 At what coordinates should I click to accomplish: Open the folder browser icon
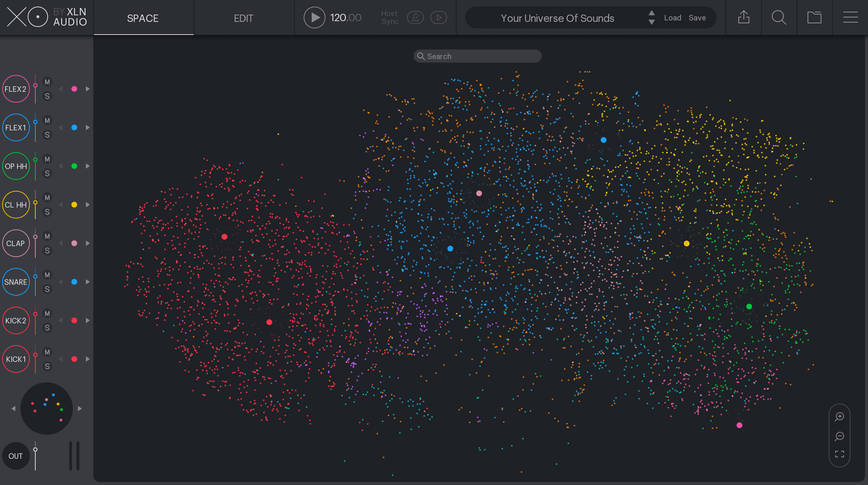pos(814,17)
